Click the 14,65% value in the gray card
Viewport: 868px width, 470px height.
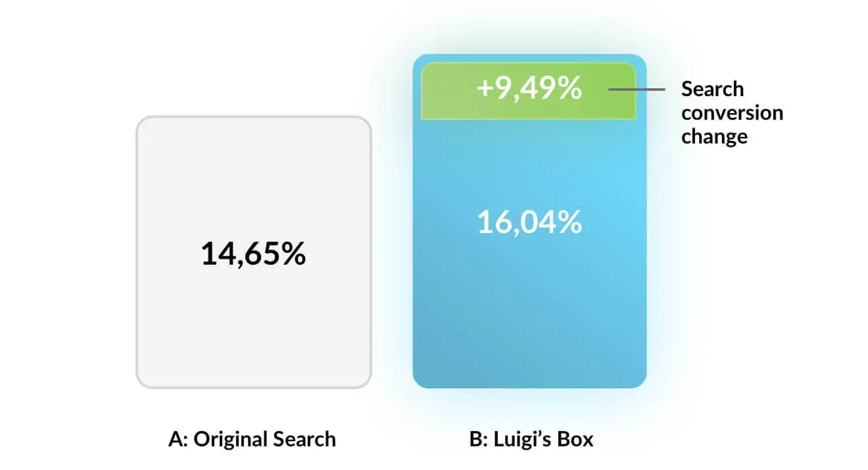pyautogui.click(x=253, y=254)
